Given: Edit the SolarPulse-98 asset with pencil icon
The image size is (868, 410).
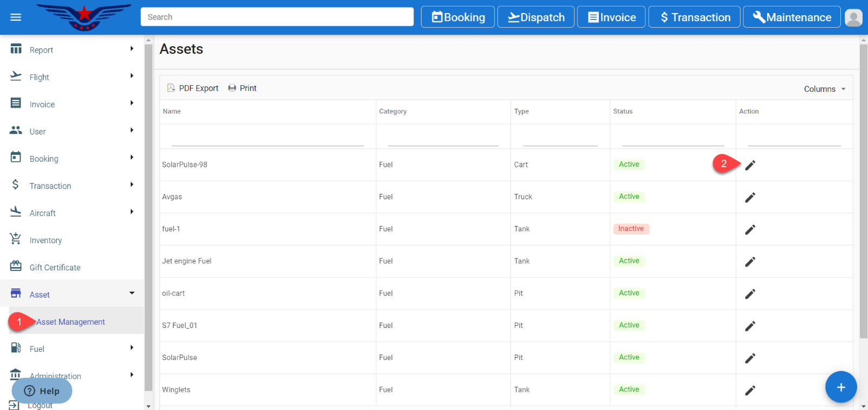Looking at the screenshot, I should click(x=750, y=165).
